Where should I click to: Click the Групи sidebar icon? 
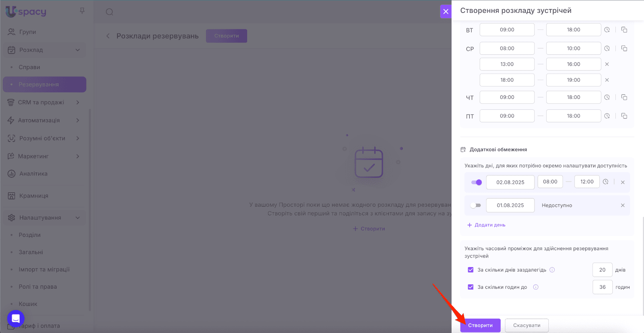[x=12, y=32]
